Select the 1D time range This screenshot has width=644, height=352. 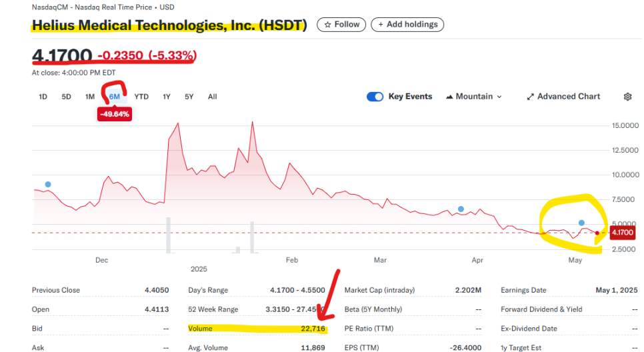click(43, 97)
